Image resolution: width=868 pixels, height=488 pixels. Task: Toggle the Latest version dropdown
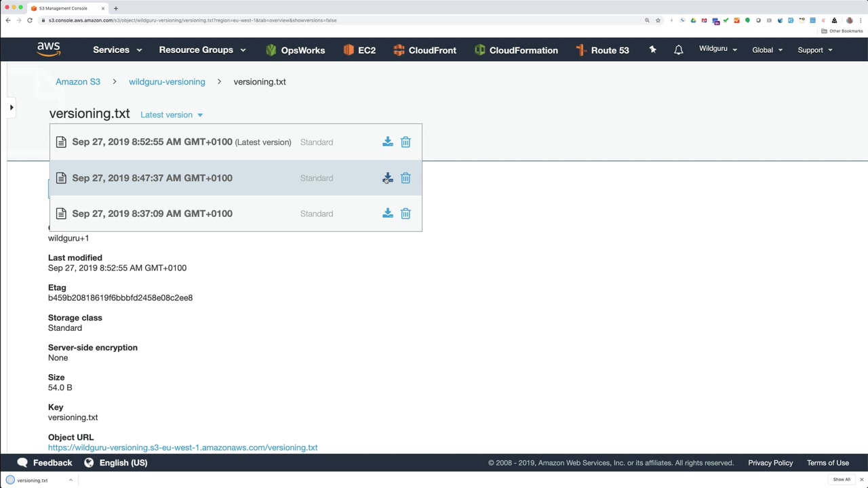(172, 115)
